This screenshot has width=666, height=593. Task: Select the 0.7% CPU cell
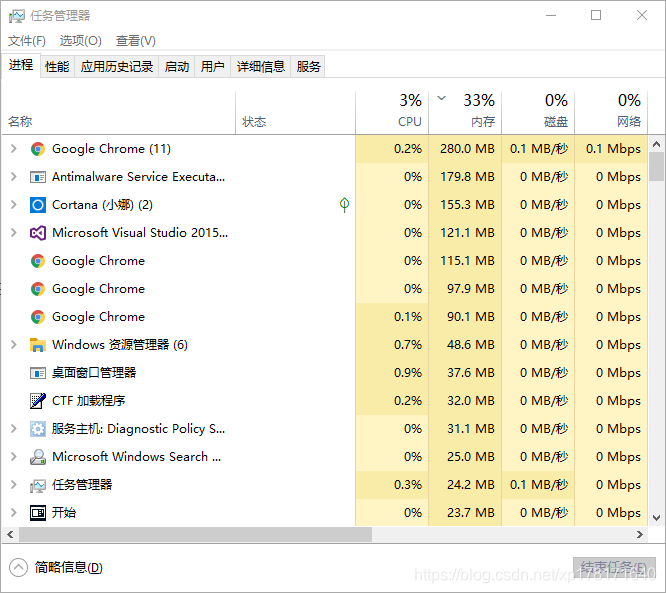tap(392, 345)
